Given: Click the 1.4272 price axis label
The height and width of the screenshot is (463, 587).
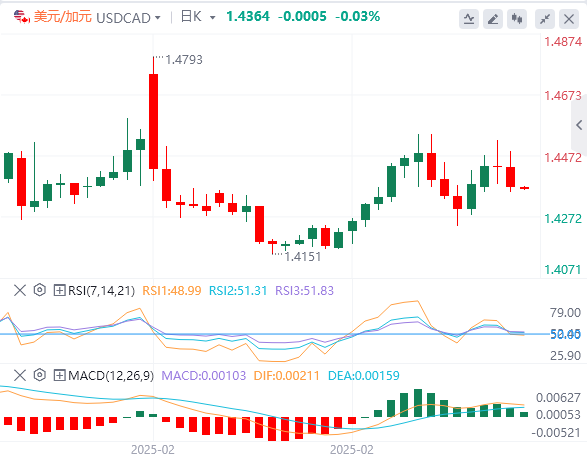Looking at the screenshot, I should [x=563, y=218].
